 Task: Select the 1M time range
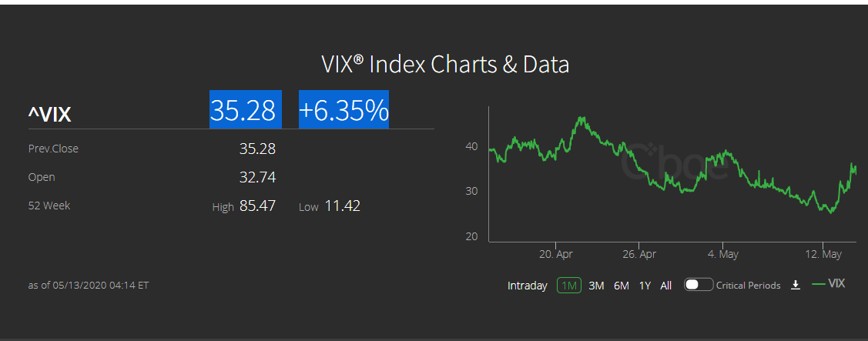pyautogui.click(x=569, y=286)
